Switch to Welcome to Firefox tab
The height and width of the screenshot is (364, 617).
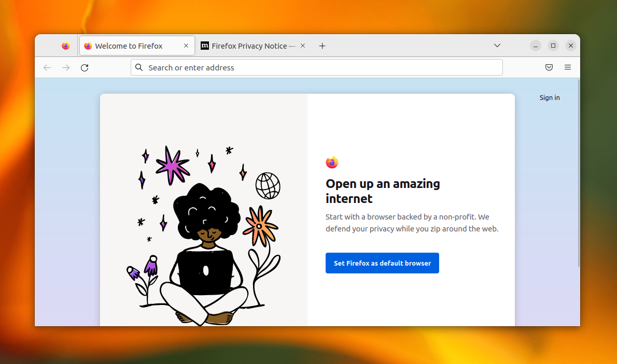tap(137, 46)
